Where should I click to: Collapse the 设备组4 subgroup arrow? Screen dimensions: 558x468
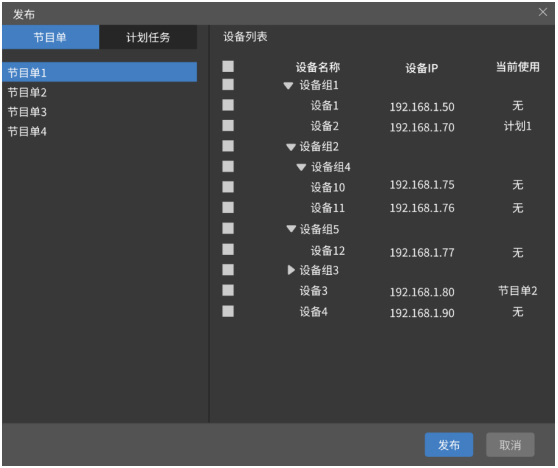(x=301, y=167)
